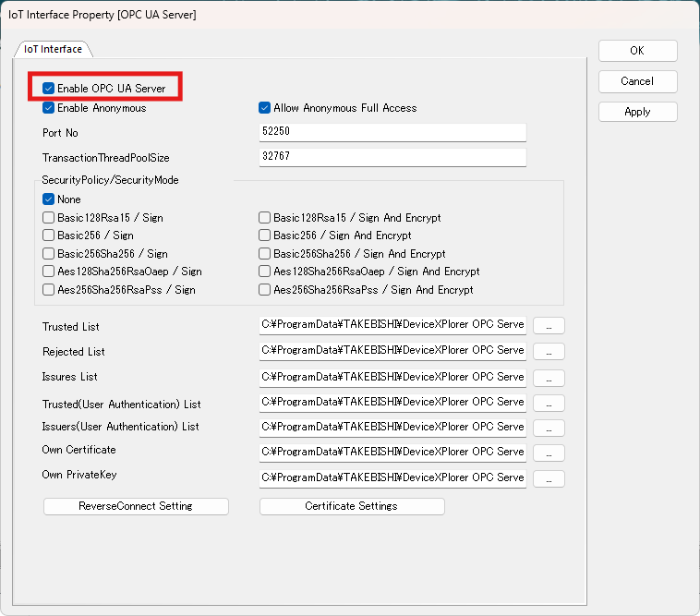Browse for Own Certificate file
Viewport: 700px width, 616px height.
[549, 453]
